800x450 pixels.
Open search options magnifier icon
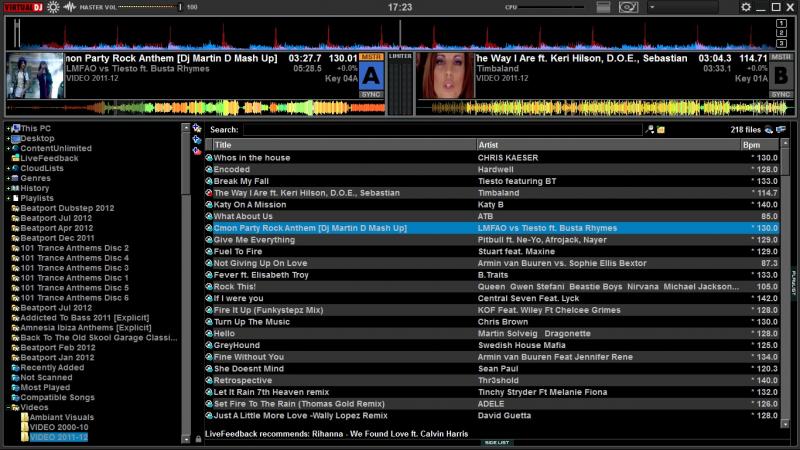click(649, 130)
